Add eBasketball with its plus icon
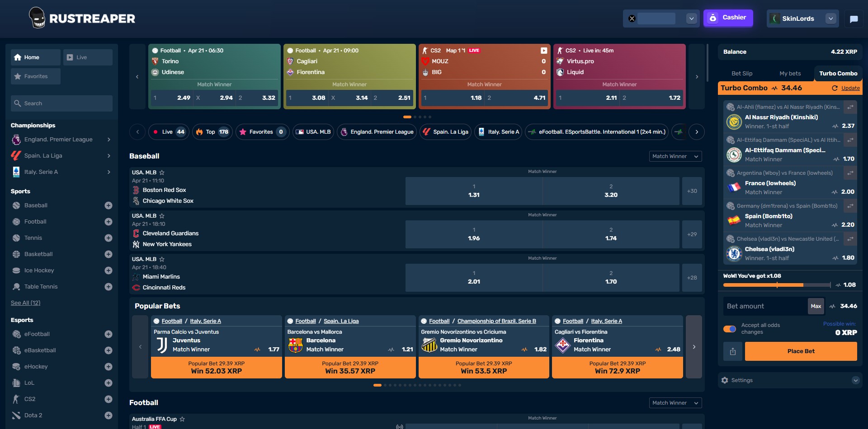Screen dimensions: 868x429 (x=108, y=350)
